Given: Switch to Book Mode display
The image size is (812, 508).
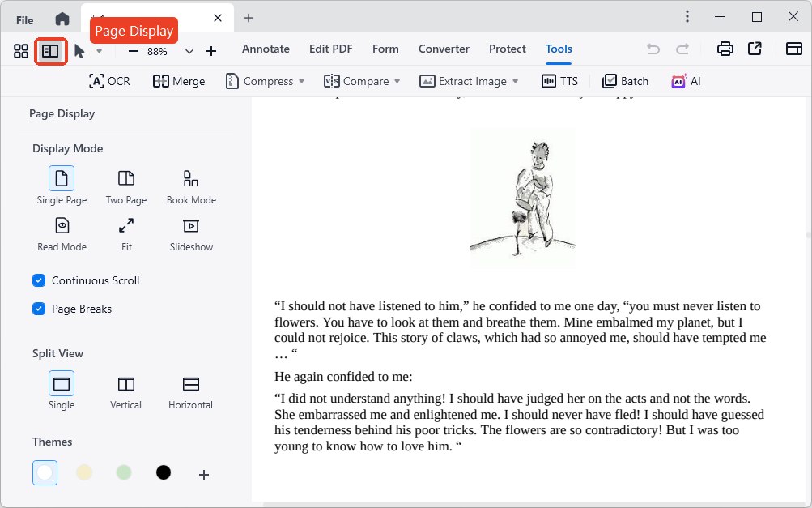Looking at the screenshot, I should [x=191, y=186].
